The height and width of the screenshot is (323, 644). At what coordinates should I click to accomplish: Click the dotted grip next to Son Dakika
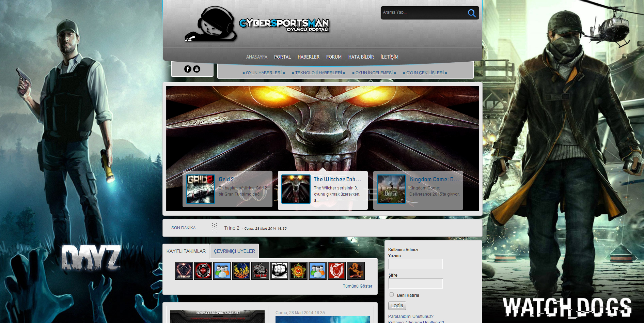tap(214, 228)
